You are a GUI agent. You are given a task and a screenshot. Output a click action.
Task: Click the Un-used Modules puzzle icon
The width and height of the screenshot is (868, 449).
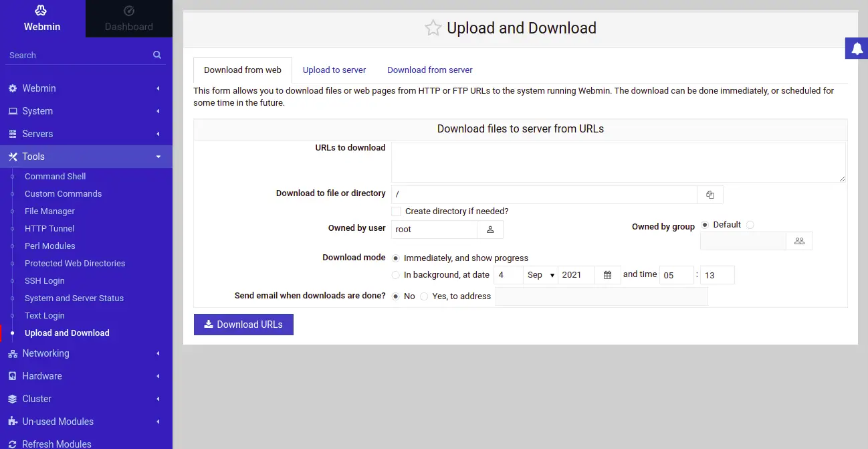(12, 422)
